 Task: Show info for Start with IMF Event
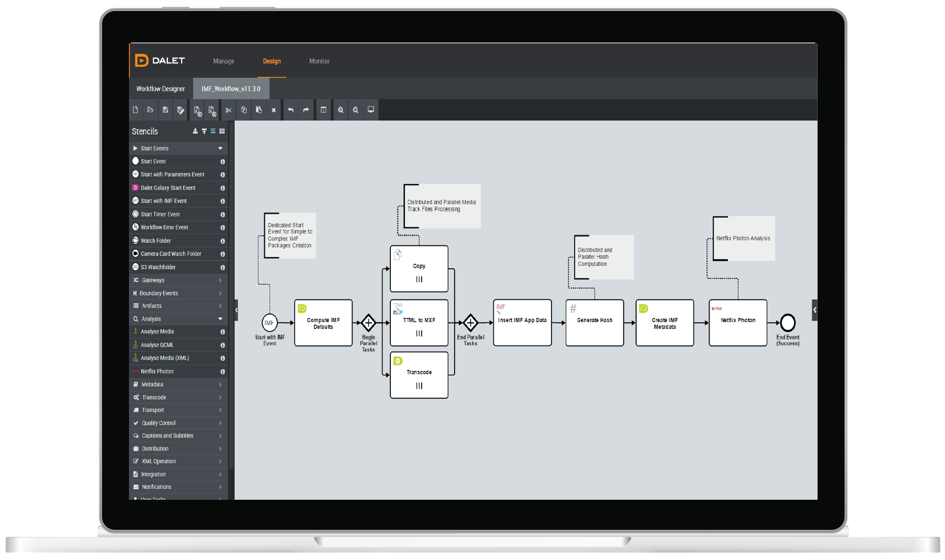coord(223,201)
